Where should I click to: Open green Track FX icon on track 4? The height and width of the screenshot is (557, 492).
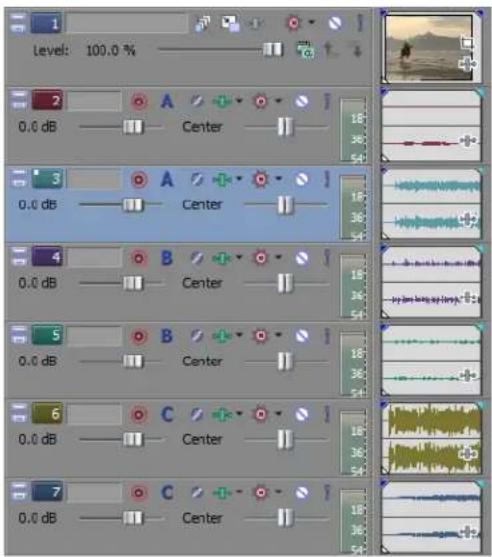pos(222,258)
